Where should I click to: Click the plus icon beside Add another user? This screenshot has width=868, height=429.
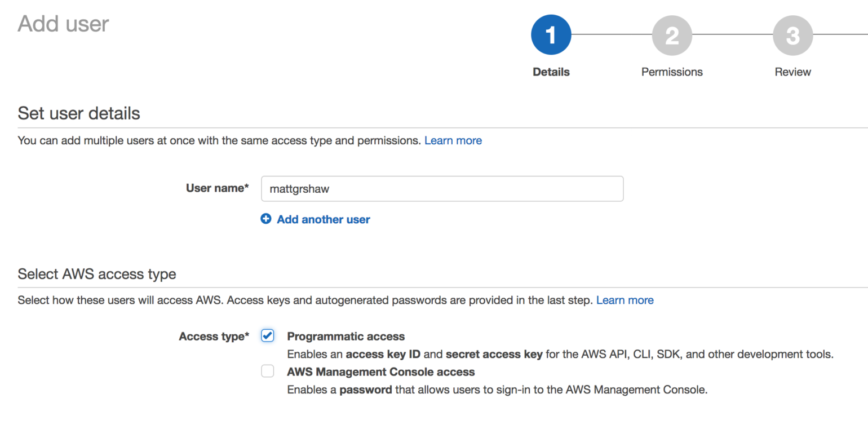(x=266, y=219)
